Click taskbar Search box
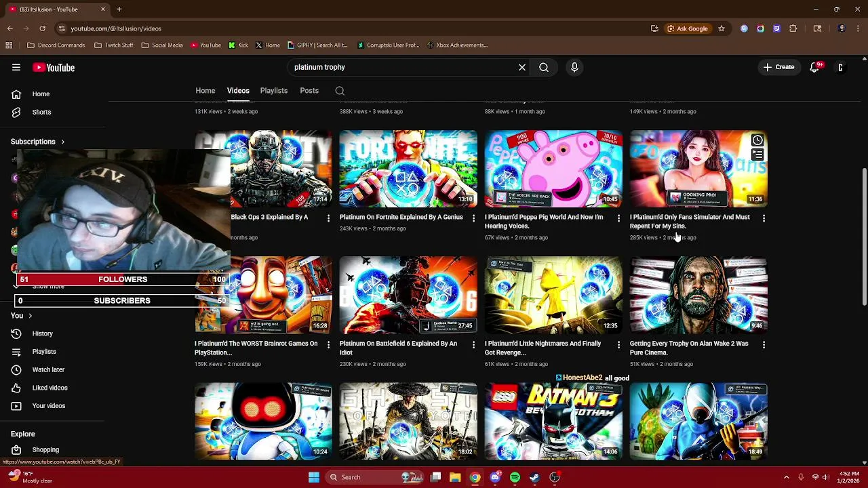 pos(375,477)
